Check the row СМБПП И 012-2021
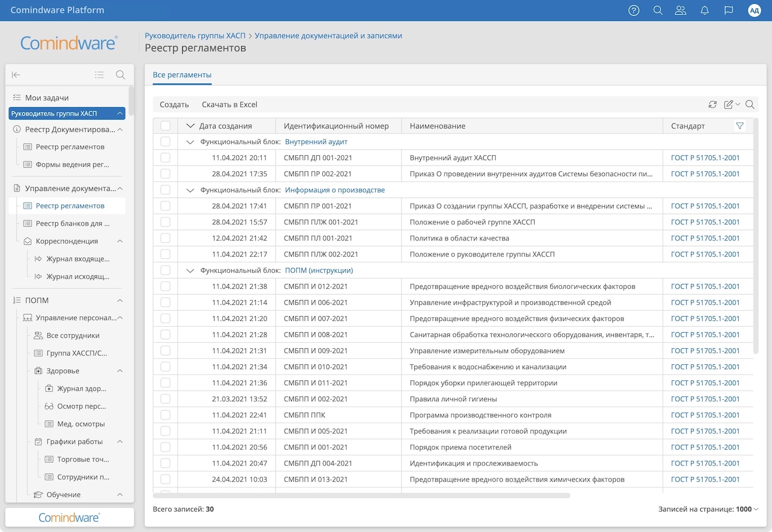 (x=165, y=286)
